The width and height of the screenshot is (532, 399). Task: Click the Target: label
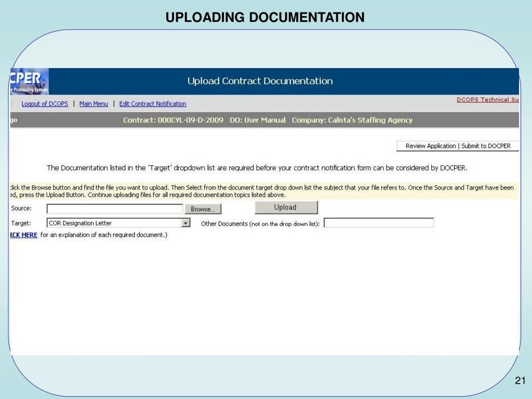[21, 223]
